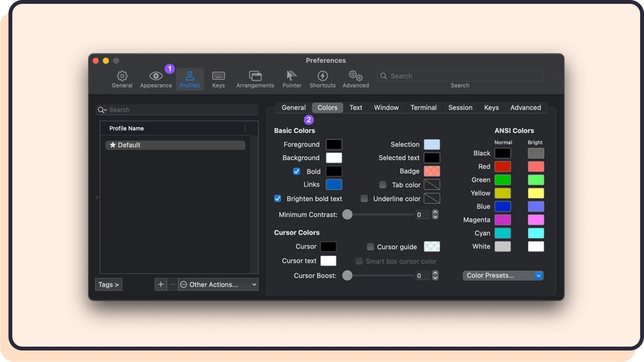Click the Tags > button

[109, 285]
